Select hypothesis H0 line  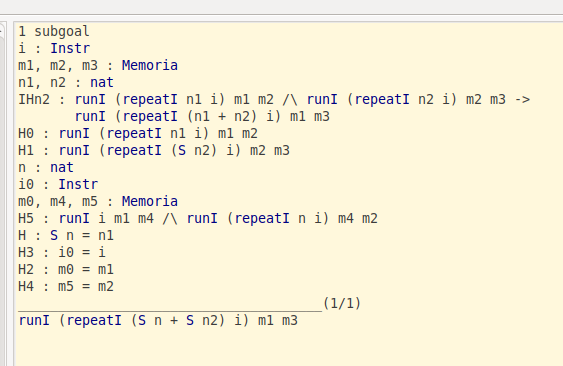pyautogui.click(x=138, y=134)
